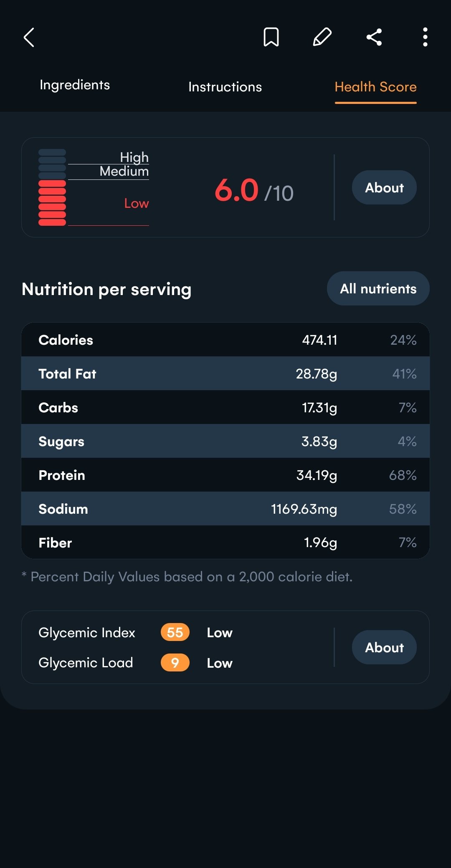Open the Instructions tab
Image resolution: width=451 pixels, height=868 pixels.
point(225,87)
